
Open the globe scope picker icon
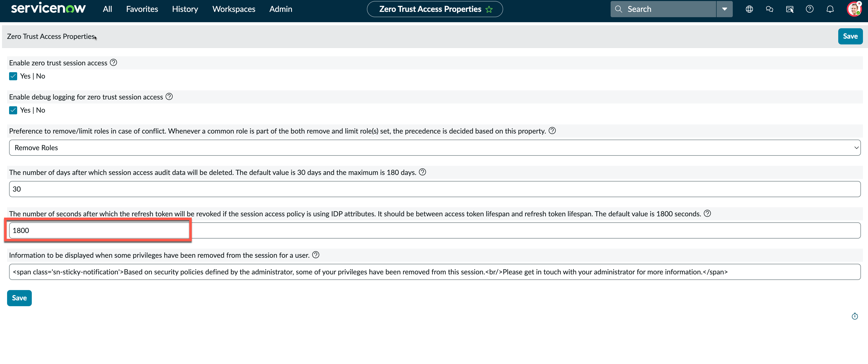click(749, 9)
